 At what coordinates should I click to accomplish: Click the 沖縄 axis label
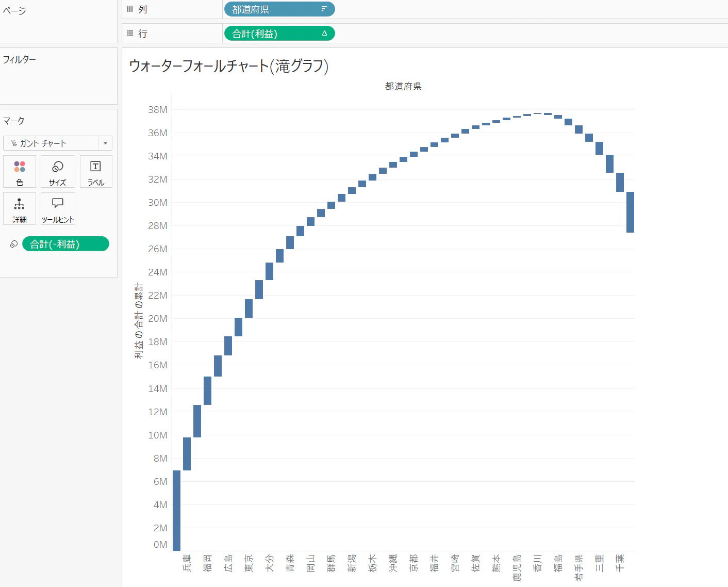[x=393, y=563]
